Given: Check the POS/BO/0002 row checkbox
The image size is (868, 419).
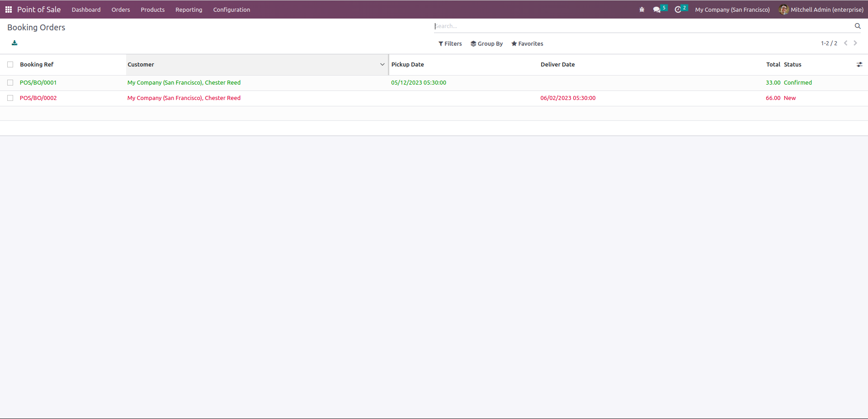Looking at the screenshot, I should pyautogui.click(x=10, y=98).
